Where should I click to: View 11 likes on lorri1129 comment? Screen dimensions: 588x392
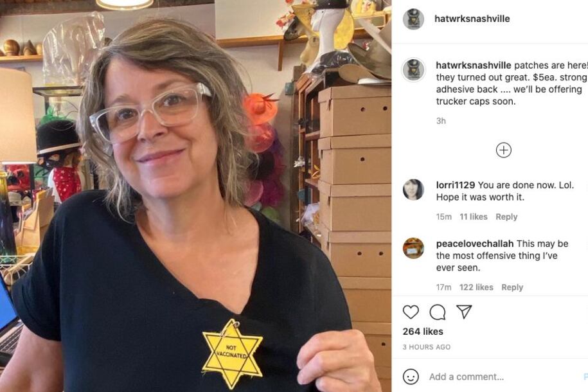click(473, 217)
